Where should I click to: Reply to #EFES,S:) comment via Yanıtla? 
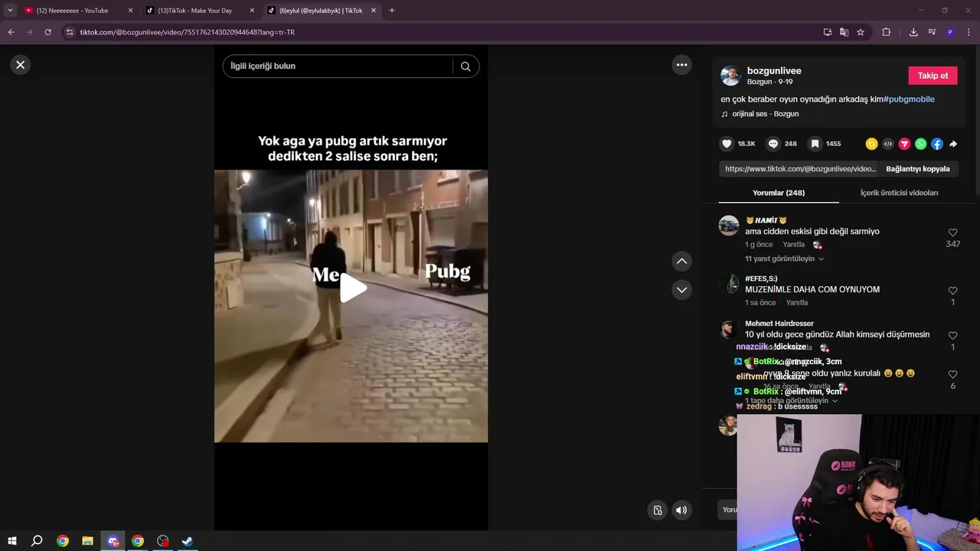[796, 303]
